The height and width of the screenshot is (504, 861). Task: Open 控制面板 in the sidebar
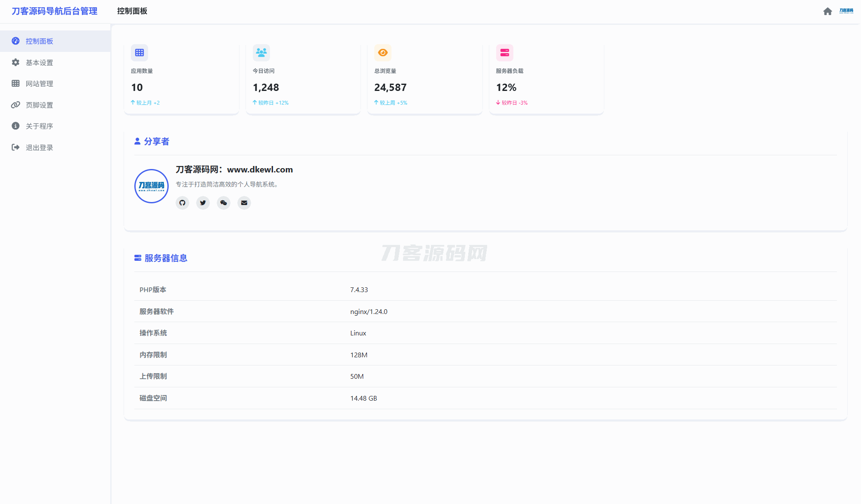(39, 41)
